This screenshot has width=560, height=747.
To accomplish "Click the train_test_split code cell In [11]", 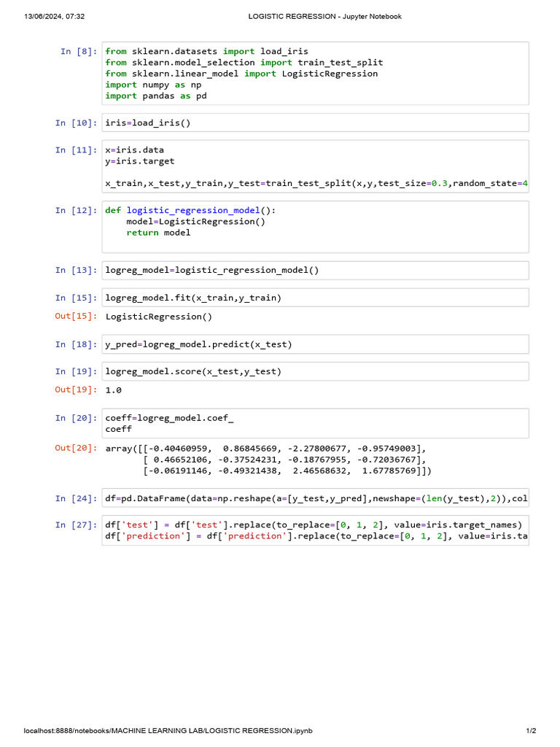I will (315, 166).
